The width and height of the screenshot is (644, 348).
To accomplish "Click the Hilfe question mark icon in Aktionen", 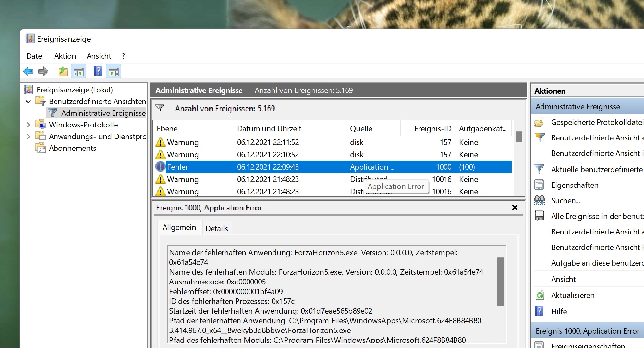I will click(539, 311).
